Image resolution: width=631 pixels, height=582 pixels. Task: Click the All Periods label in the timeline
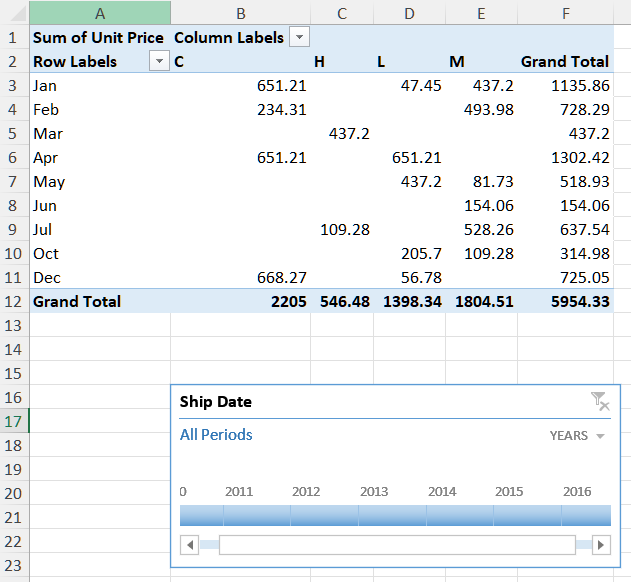tap(216, 435)
